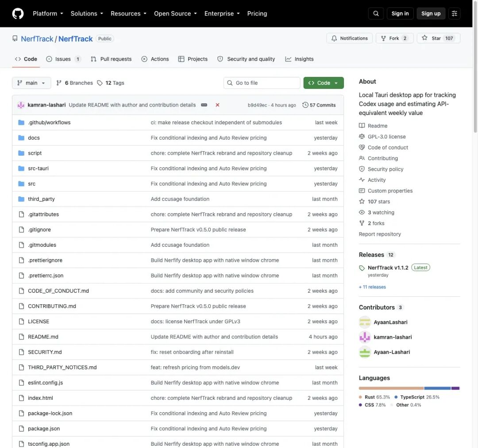Open the search magnifier in header
Screen dimensions: 478x448
[x=376, y=13]
